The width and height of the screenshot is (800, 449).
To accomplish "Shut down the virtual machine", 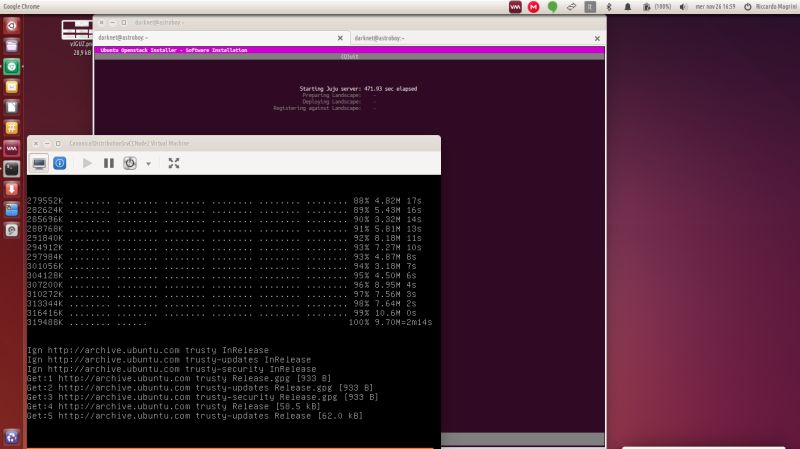I will (x=130, y=163).
